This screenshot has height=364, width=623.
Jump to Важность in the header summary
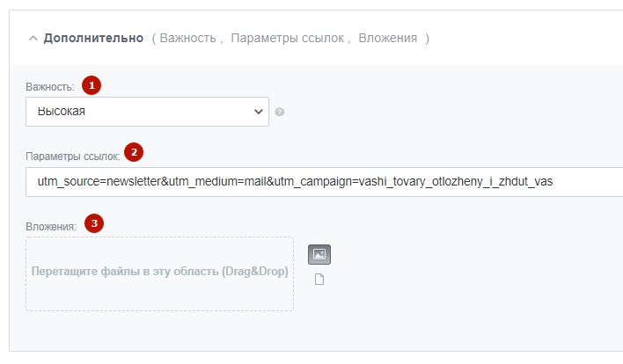[x=188, y=38]
